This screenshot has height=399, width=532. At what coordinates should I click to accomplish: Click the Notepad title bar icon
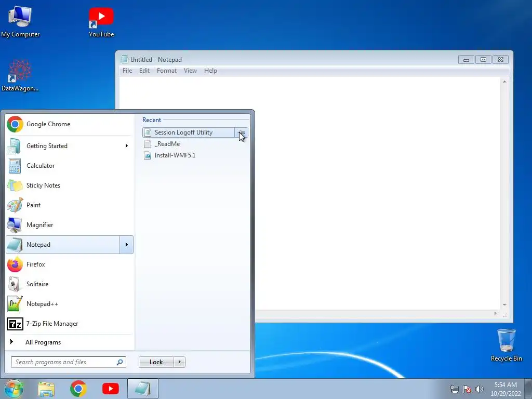(125, 59)
